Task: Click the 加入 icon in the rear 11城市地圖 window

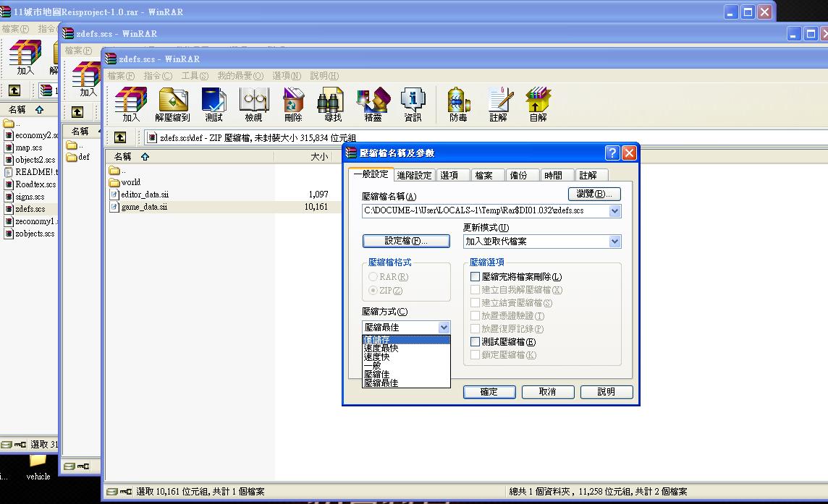Action: tap(25, 58)
